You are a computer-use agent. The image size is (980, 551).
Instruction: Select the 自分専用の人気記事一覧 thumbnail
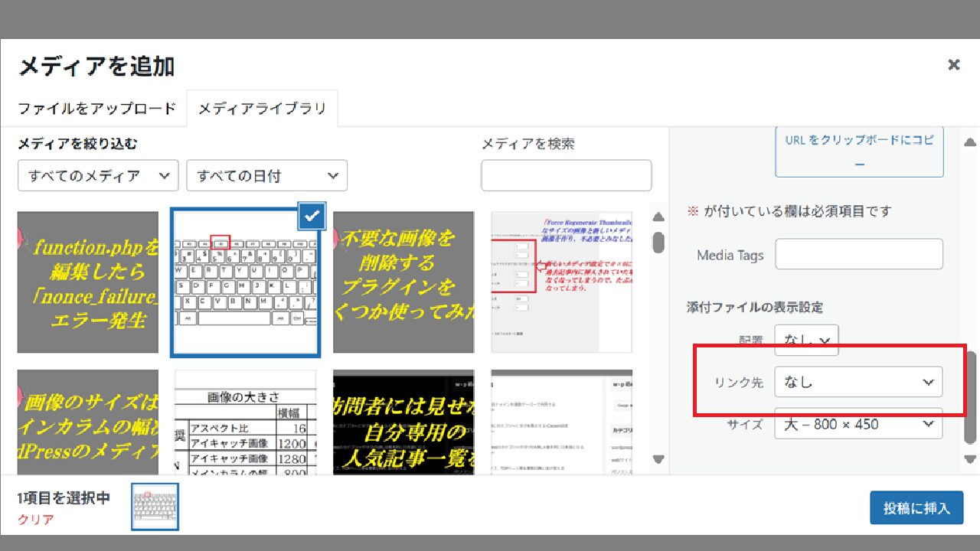[403, 422]
